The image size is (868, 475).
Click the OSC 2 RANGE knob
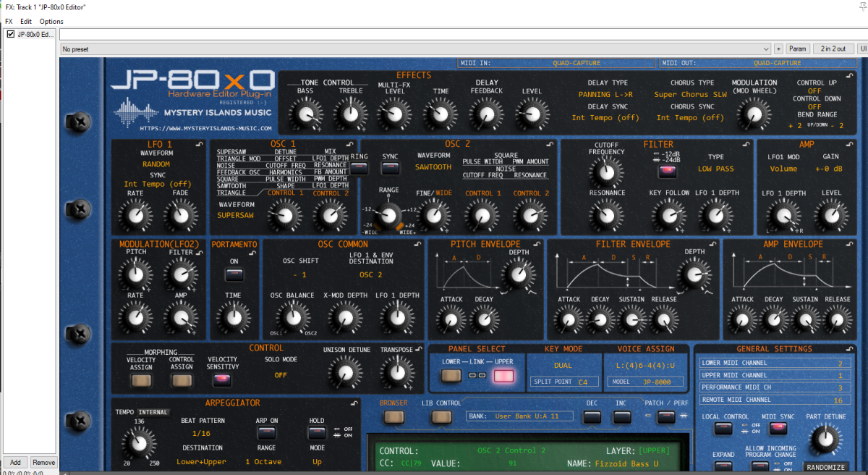(388, 215)
